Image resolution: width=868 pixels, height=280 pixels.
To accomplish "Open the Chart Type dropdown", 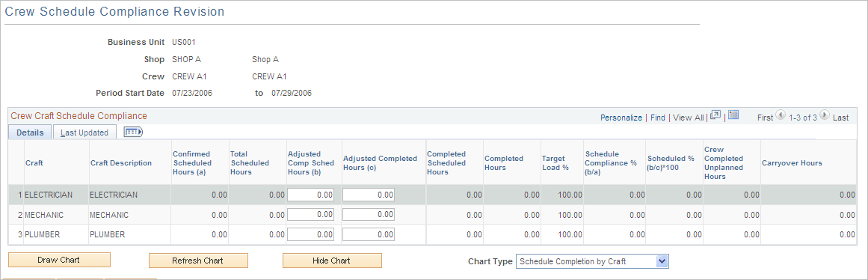I will tap(592, 261).
